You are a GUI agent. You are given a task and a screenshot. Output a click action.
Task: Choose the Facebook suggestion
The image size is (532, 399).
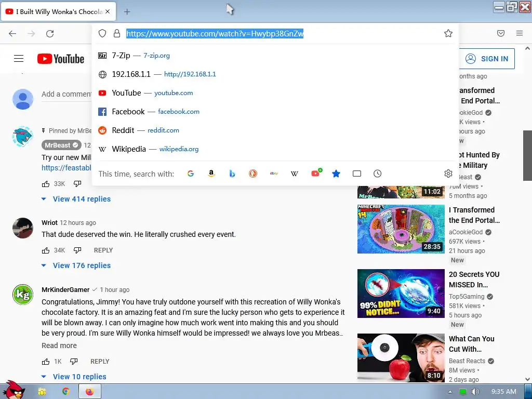tap(275, 111)
